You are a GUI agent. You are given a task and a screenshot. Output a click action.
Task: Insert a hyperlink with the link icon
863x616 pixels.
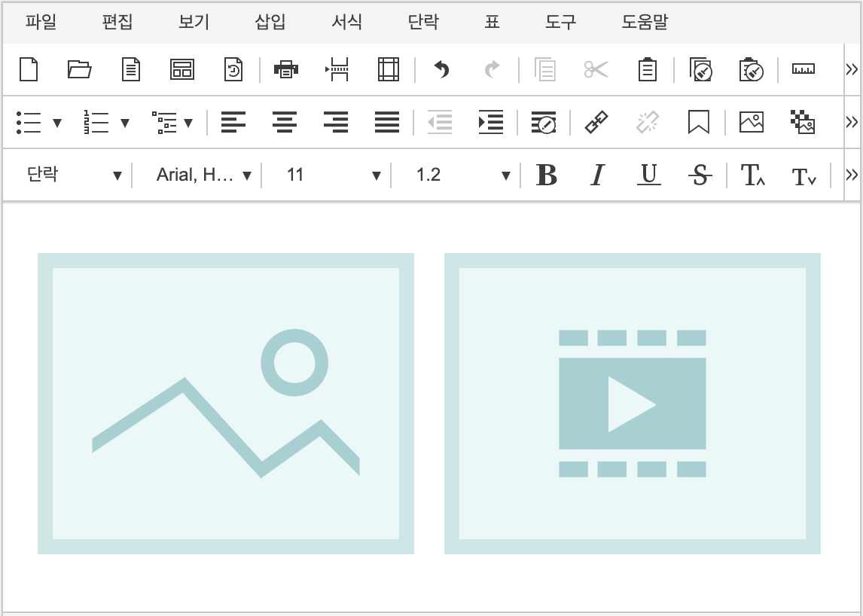(596, 122)
